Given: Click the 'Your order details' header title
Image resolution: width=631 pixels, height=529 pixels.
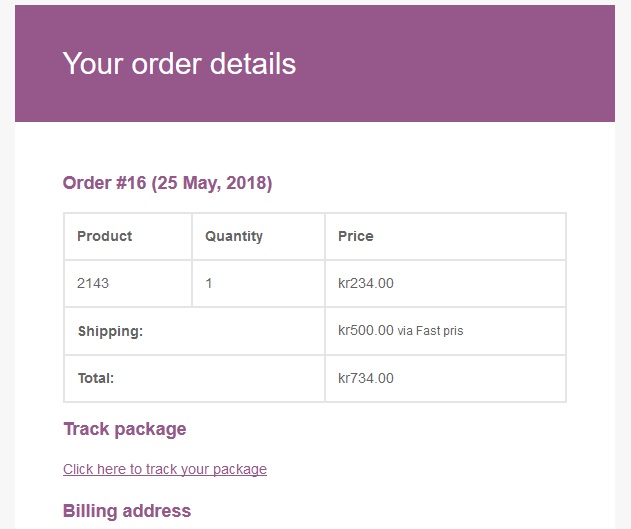Looking at the screenshot, I should (x=179, y=64).
